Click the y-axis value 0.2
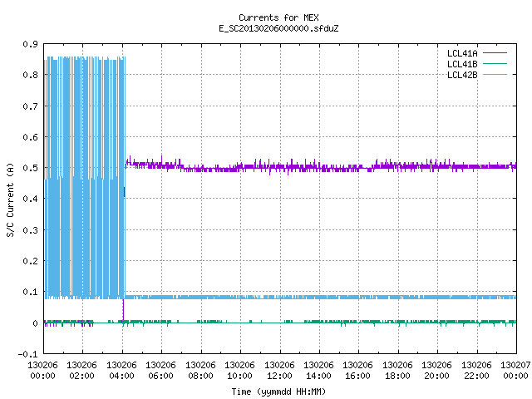532x399 pixels. (x=30, y=261)
